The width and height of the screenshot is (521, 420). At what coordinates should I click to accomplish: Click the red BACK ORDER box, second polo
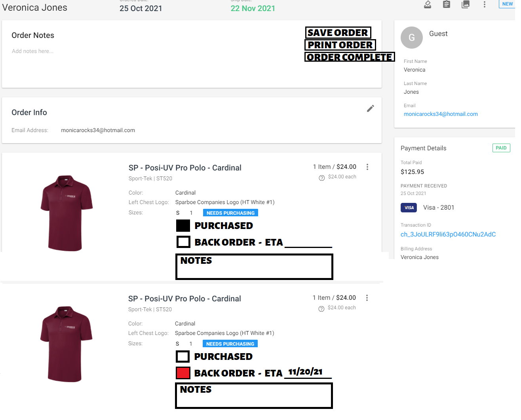[183, 373]
